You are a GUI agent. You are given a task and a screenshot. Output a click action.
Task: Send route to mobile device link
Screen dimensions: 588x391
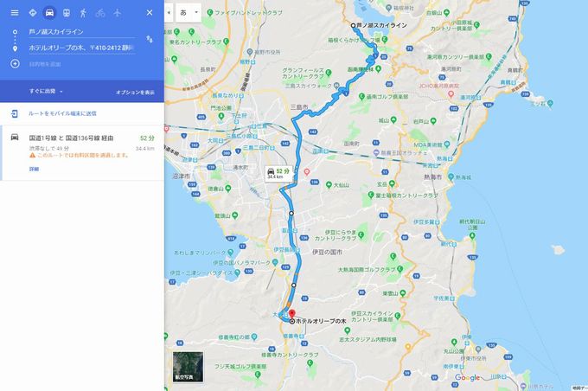(62, 113)
